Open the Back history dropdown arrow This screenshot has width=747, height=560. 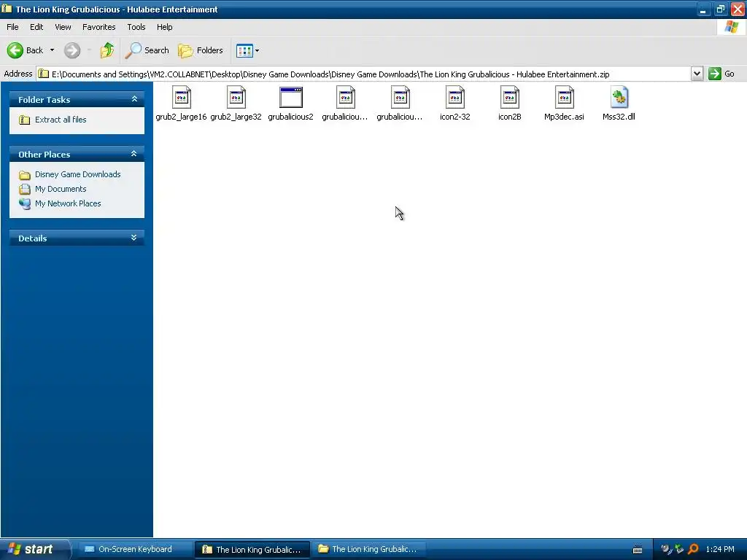coord(52,50)
